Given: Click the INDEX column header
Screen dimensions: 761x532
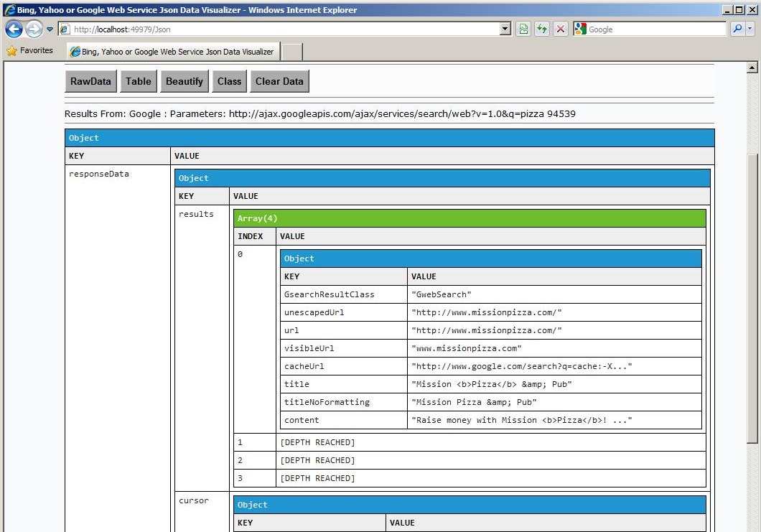Looking at the screenshot, I should tap(255, 236).
